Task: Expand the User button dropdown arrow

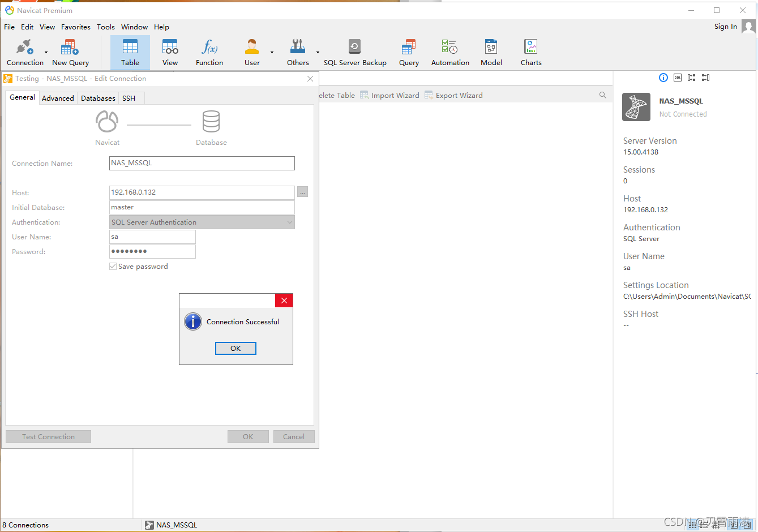Action: point(272,52)
